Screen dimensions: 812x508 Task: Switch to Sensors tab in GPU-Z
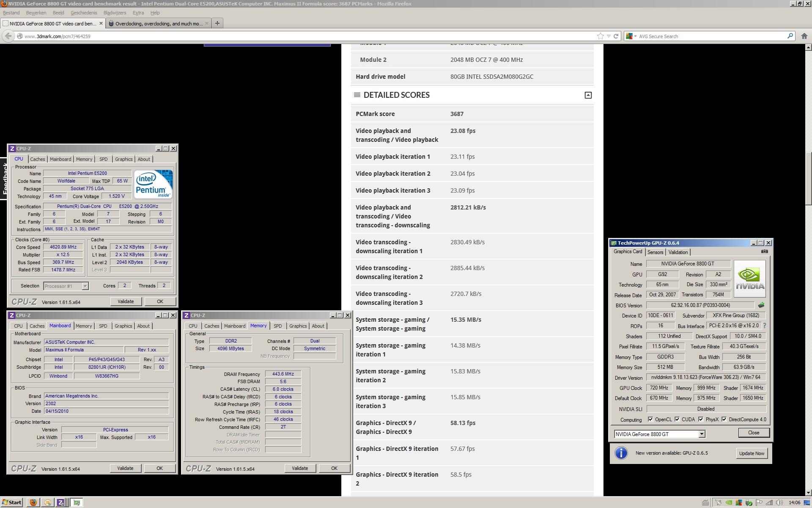[x=655, y=252]
